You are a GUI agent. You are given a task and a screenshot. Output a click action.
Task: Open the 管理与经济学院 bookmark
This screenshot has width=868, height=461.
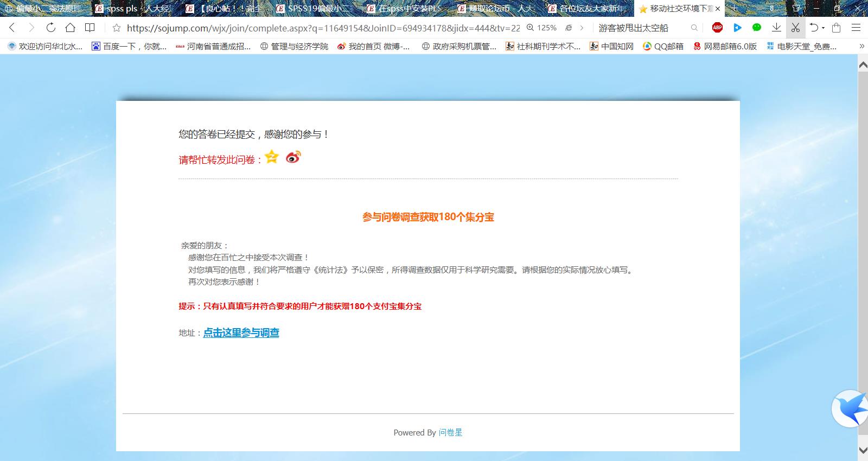click(x=294, y=47)
